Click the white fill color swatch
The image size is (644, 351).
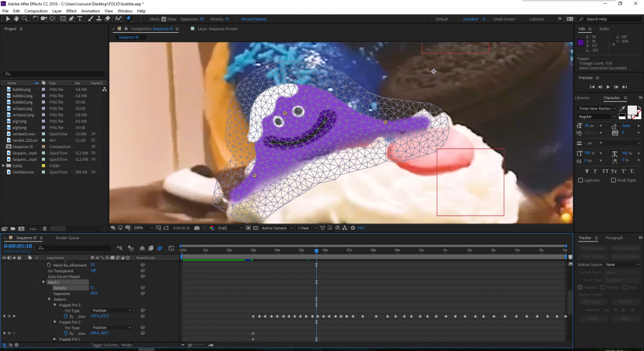click(x=632, y=110)
